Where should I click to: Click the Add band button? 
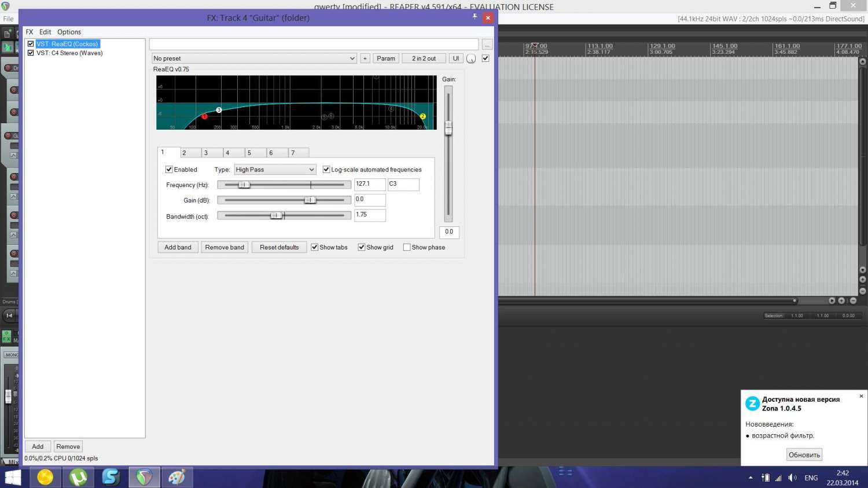coord(178,247)
